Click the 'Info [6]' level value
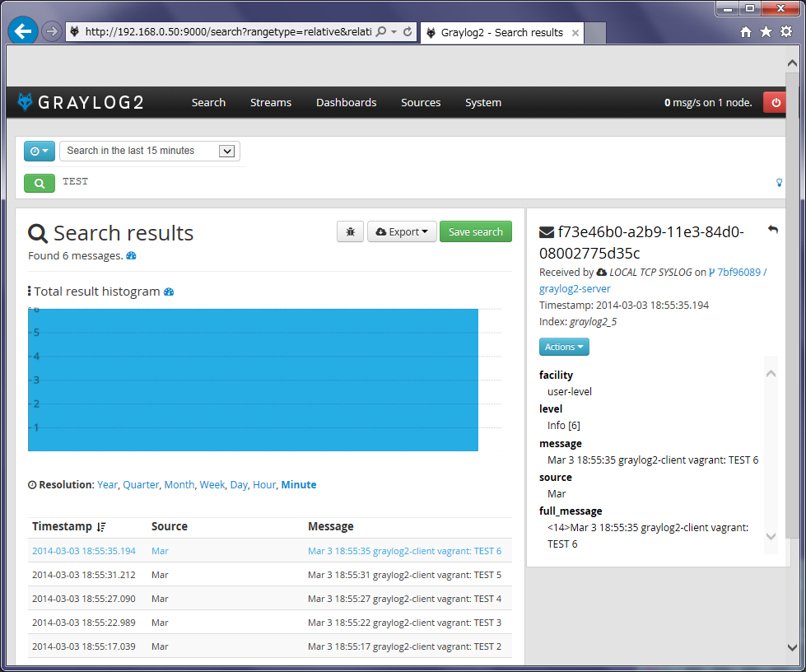The image size is (806, 672). tap(564, 426)
